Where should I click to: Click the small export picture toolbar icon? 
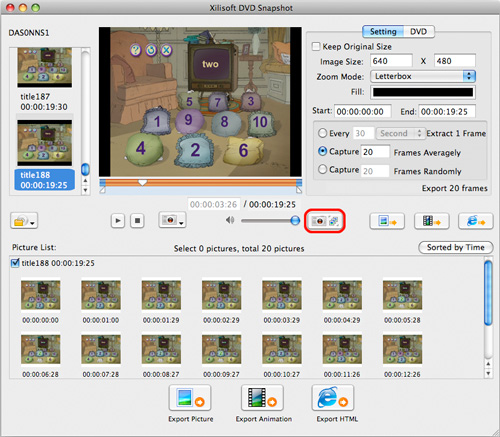[x=387, y=221]
